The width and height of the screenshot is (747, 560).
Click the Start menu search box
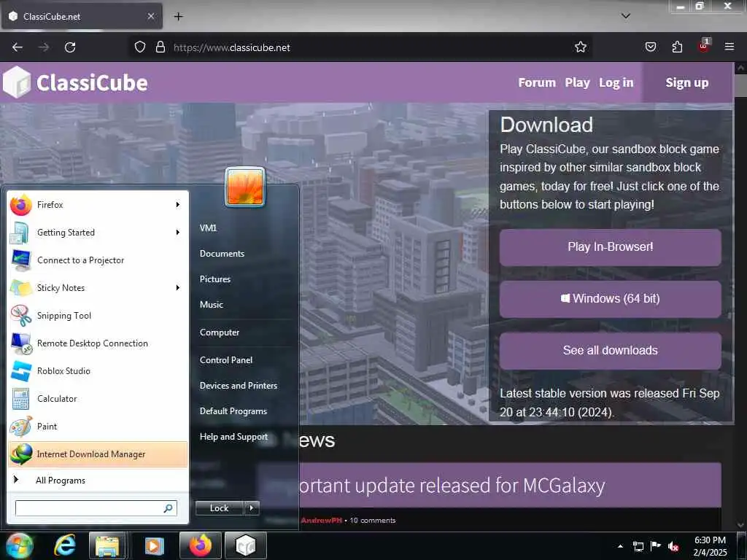pos(96,508)
